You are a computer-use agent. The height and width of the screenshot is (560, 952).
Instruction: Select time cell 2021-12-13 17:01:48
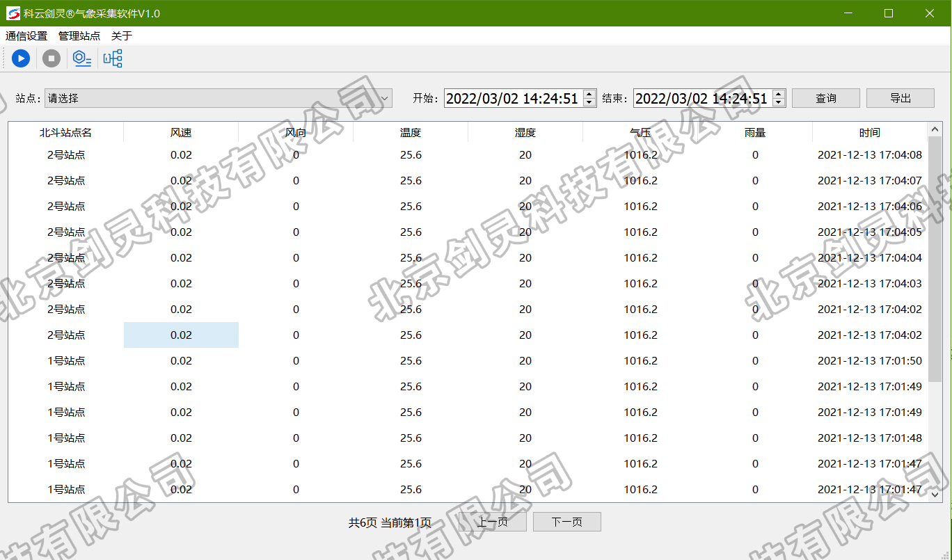(870, 438)
